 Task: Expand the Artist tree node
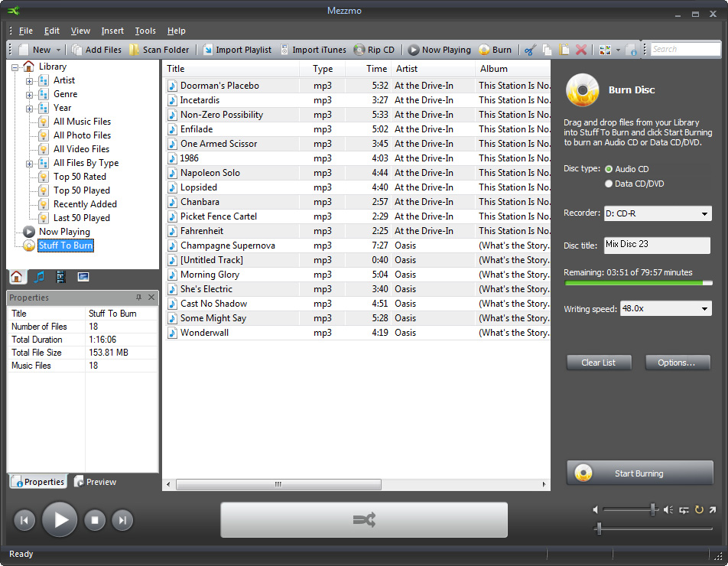(29, 81)
